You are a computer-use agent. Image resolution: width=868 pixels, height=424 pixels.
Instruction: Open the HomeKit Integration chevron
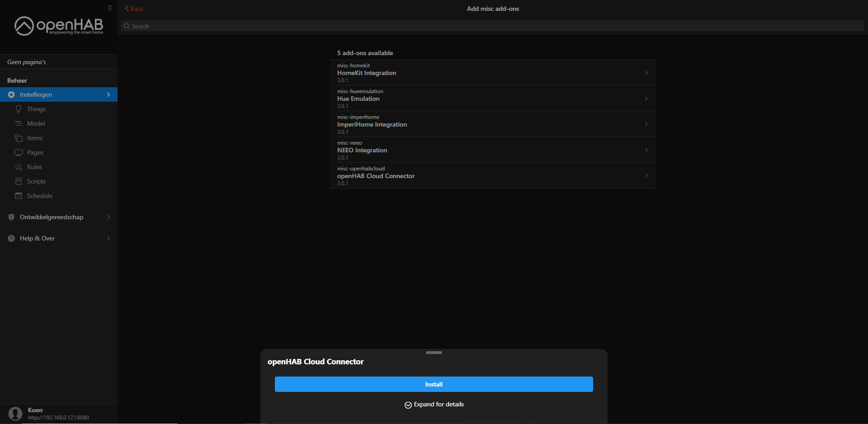tap(646, 73)
